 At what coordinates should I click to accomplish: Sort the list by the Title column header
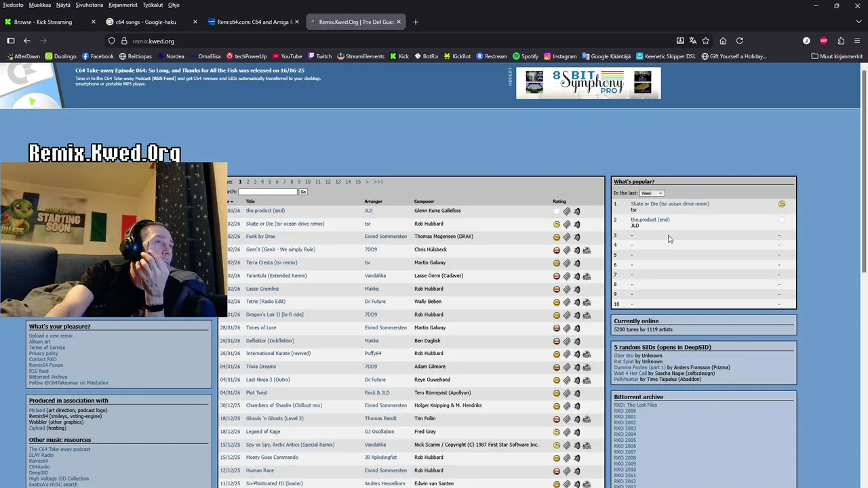[x=250, y=201]
